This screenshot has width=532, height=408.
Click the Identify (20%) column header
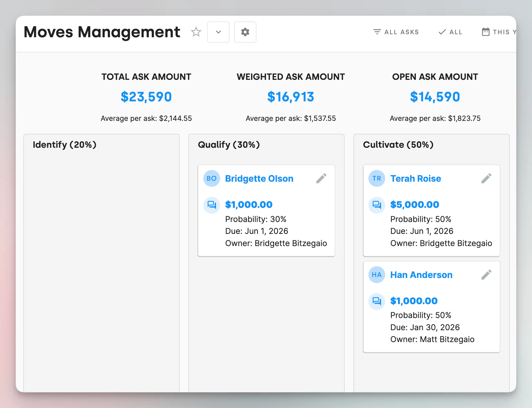pyautogui.click(x=65, y=145)
